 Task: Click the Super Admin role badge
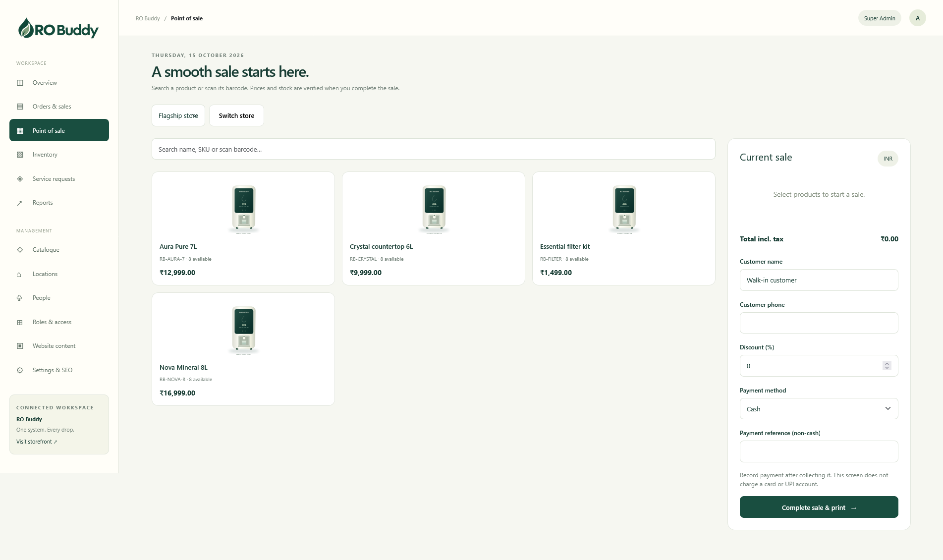[x=880, y=18]
